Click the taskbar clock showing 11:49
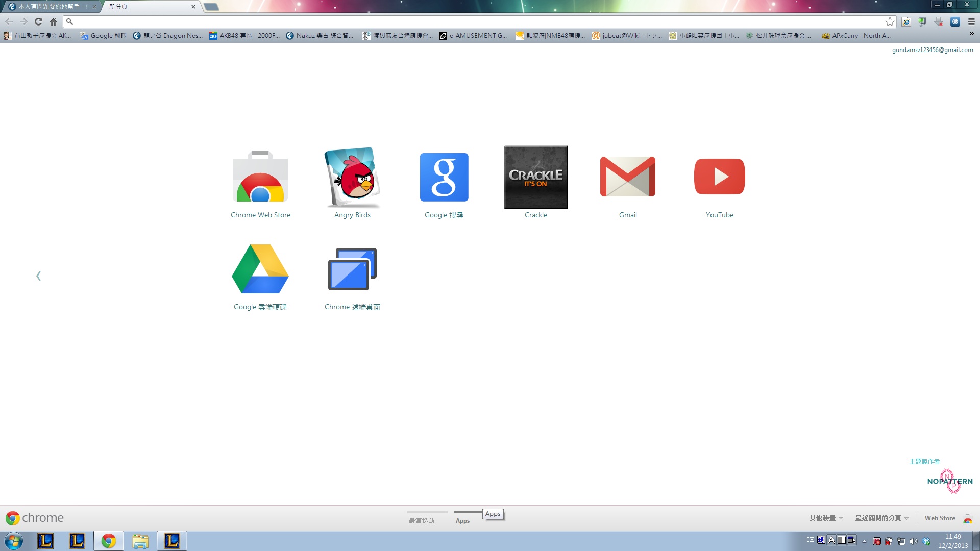Screen dimensions: 980x551 (x=952, y=541)
